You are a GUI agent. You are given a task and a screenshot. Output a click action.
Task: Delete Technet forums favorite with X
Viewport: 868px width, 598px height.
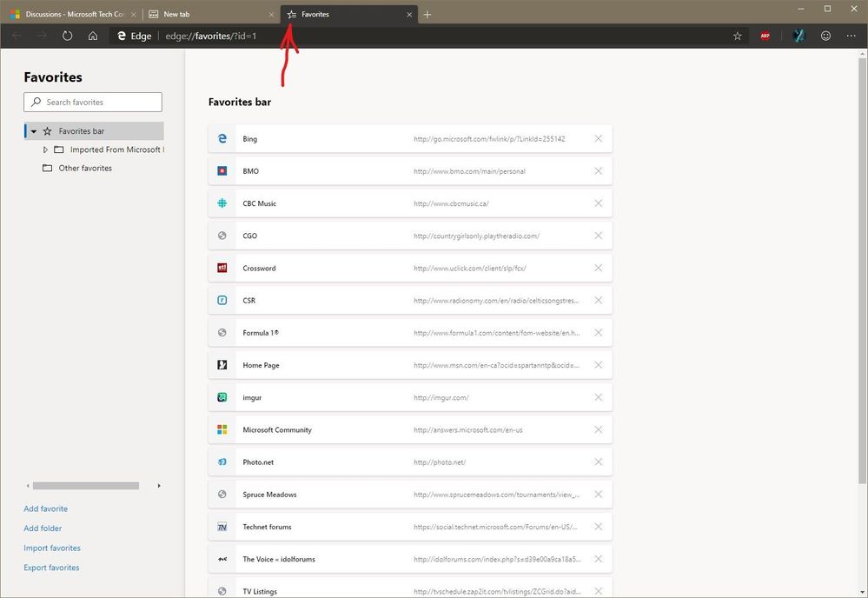(599, 527)
